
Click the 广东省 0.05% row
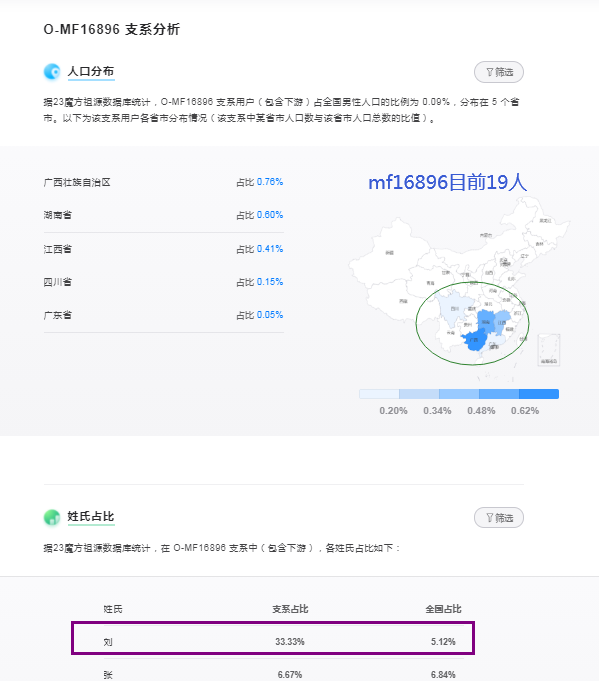(x=164, y=315)
